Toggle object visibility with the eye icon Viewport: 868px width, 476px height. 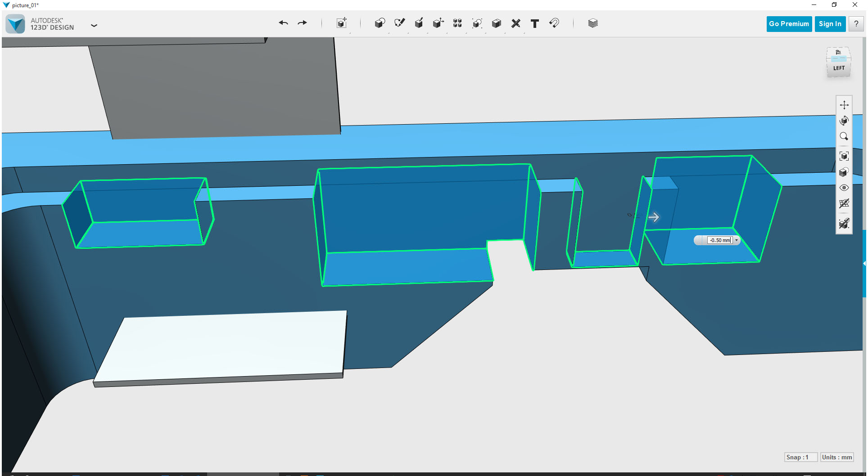[845, 188]
